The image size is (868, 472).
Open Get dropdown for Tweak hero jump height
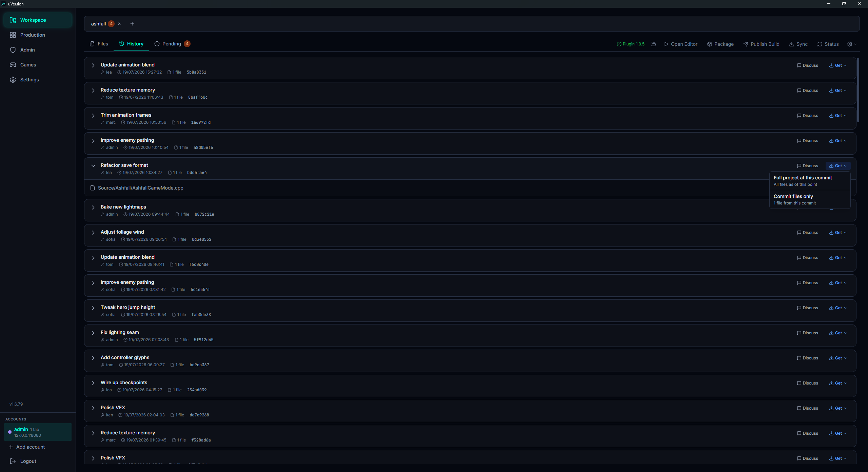point(838,308)
